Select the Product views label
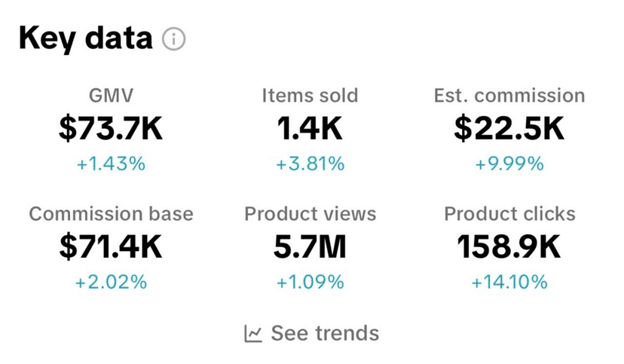The width and height of the screenshot is (624, 364). (x=310, y=214)
